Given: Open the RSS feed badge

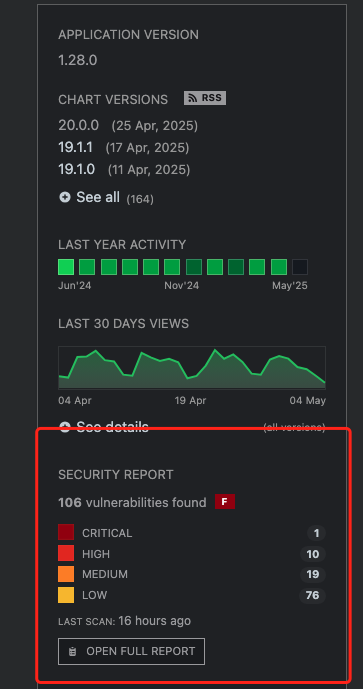Looking at the screenshot, I should coord(205,98).
